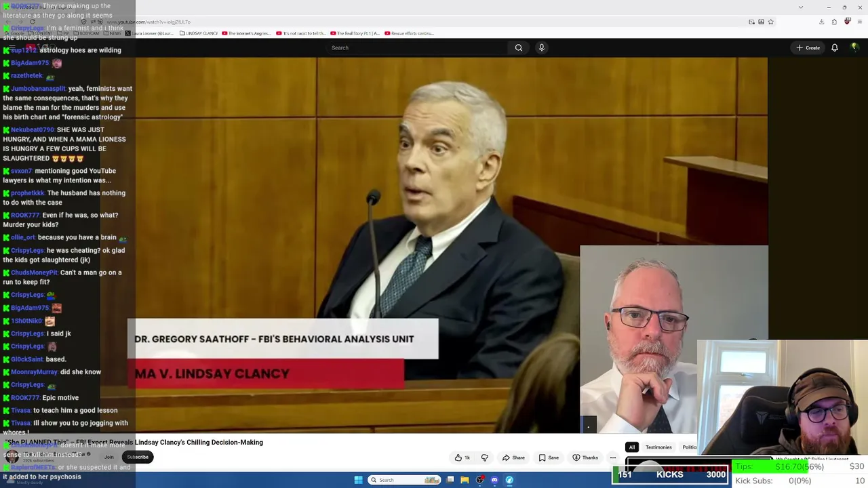Activate voice search microphone on YouTube
868x488 pixels.
pyautogui.click(x=541, y=47)
